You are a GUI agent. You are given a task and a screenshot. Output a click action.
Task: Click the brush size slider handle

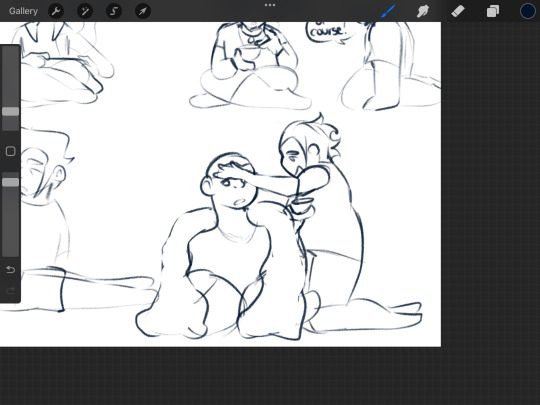[11, 111]
